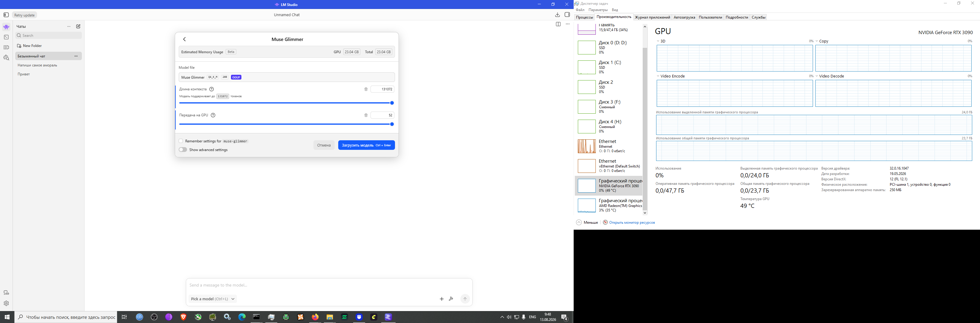The height and width of the screenshot is (323, 980).
Task: Go back from the Muse Glimmer dialog
Action: click(185, 39)
